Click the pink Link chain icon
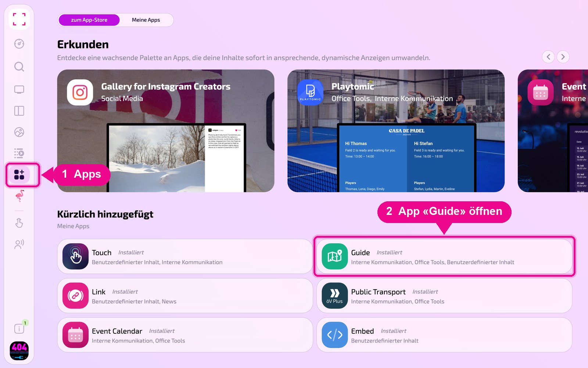The height and width of the screenshot is (368, 588). (75, 296)
